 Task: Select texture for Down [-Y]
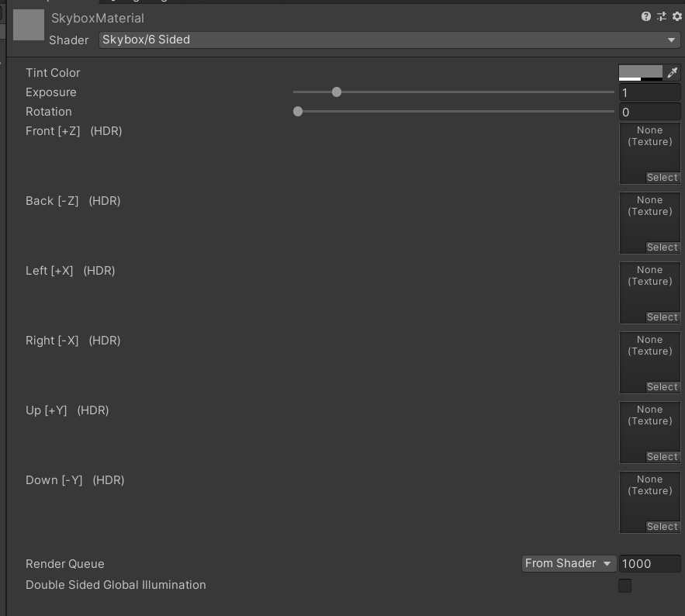pyautogui.click(x=663, y=527)
